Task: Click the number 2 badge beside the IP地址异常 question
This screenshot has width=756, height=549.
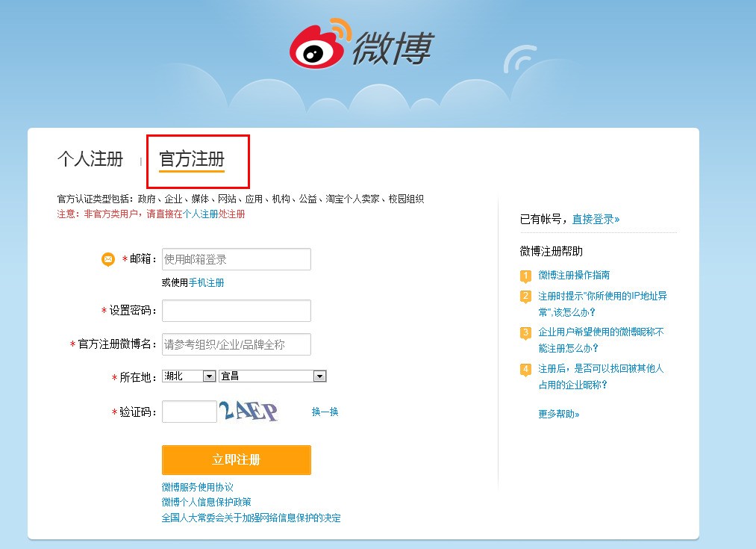Action: click(x=525, y=297)
